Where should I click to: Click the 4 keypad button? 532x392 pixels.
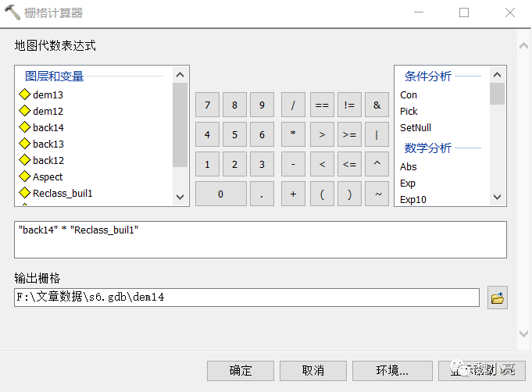click(x=207, y=134)
